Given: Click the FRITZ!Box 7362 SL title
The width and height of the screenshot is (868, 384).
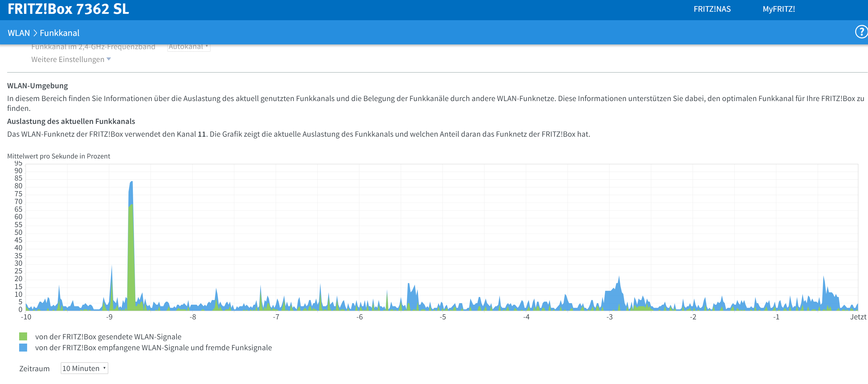Looking at the screenshot, I should [x=68, y=9].
